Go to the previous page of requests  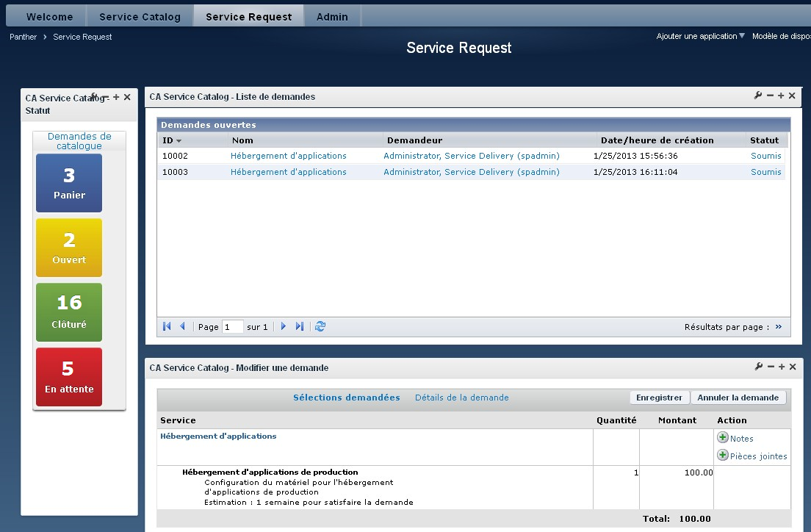click(x=182, y=326)
